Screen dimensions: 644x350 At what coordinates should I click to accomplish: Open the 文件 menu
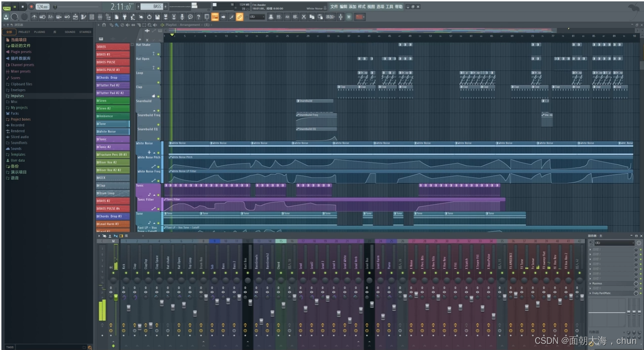point(334,7)
